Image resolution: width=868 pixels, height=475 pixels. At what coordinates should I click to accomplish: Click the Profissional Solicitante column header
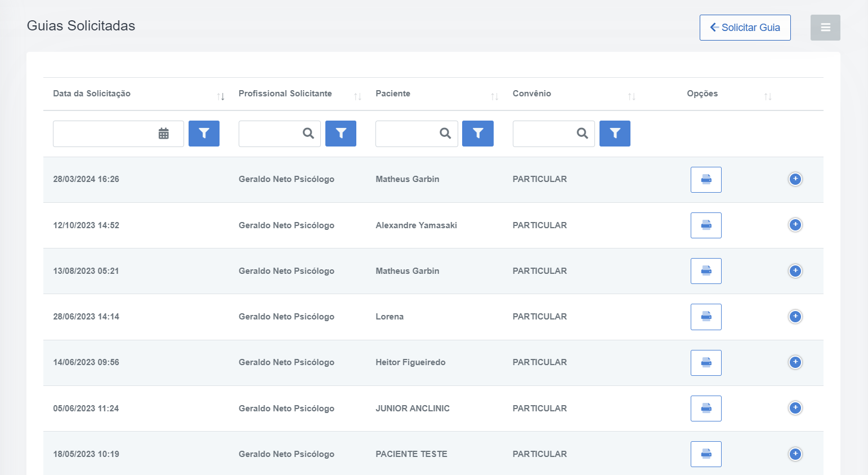(285, 94)
